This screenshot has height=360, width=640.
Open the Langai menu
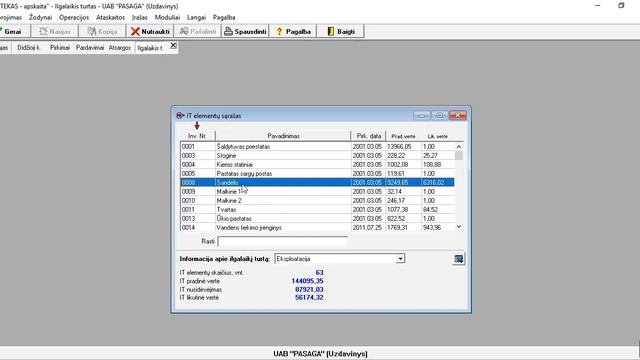[x=196, y=18]
